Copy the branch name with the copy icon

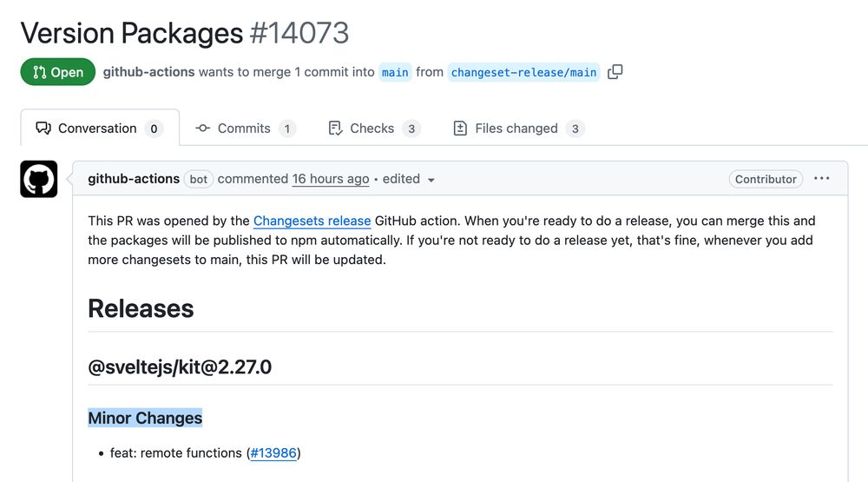coord(615,72)
